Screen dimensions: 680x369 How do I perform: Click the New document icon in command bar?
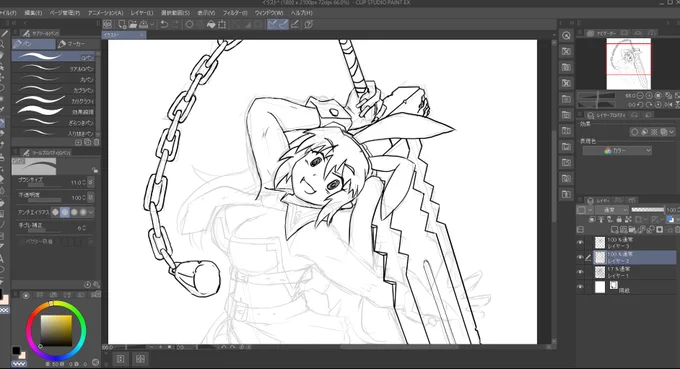pos(122,24)
